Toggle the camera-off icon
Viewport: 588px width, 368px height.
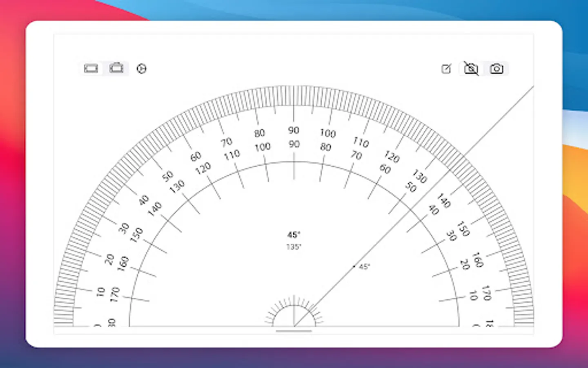[x=471, y=68]
